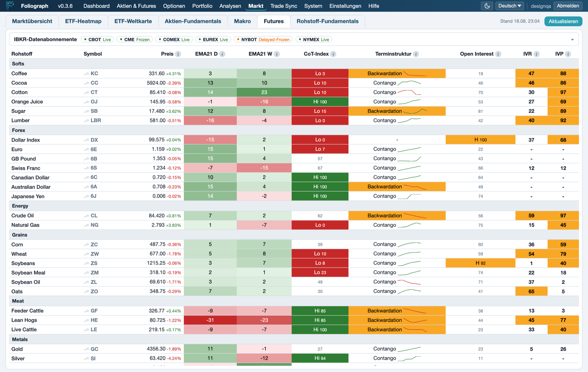The height and width of the screenshot is (372, 588).
Task: Open the chart icon for Cocoa CC
Action: 86,83
